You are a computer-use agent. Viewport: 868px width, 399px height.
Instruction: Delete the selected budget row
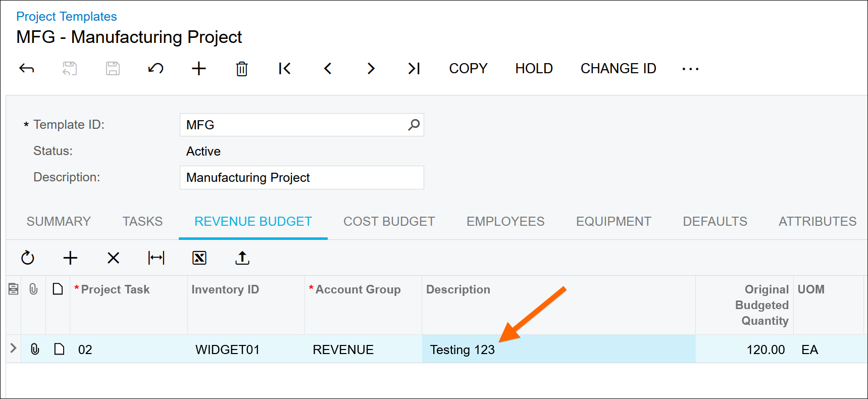(x=114, y=258)
